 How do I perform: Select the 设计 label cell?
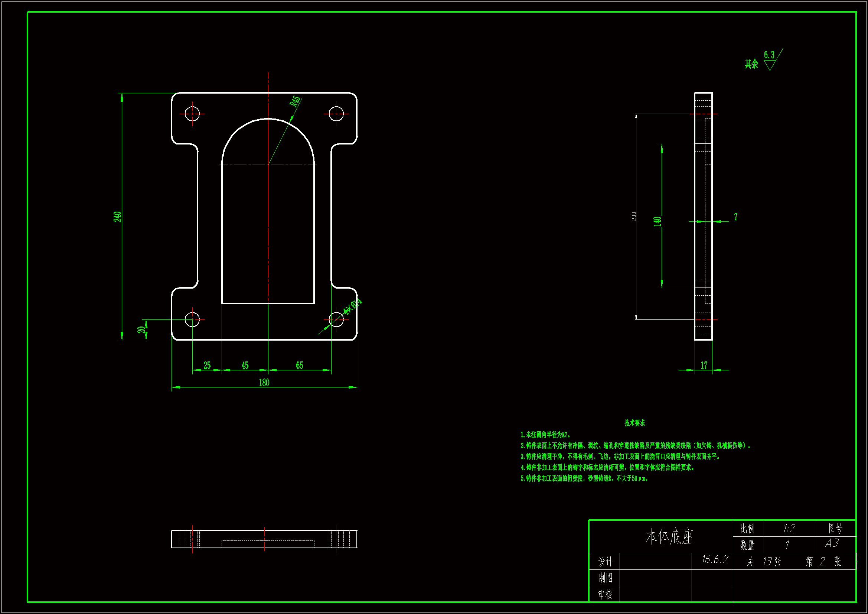(605, 562)
